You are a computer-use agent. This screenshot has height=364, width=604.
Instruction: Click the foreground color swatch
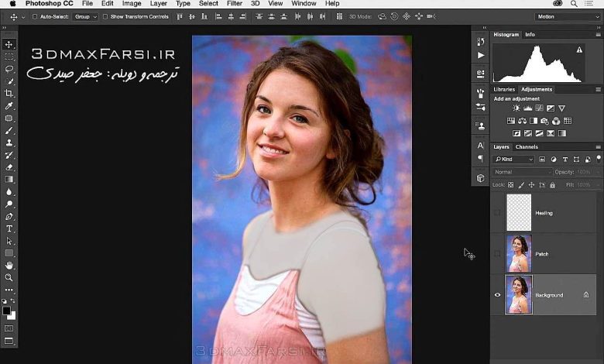[7, 310]
